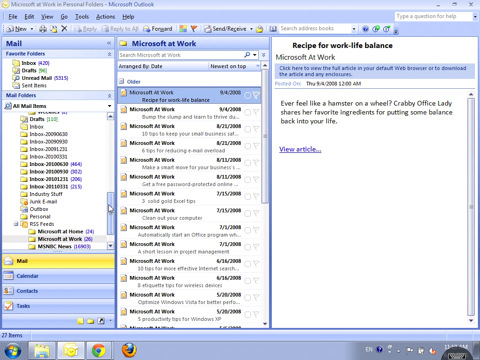Open Firefox from the taskbar

(x=129, y=350)
